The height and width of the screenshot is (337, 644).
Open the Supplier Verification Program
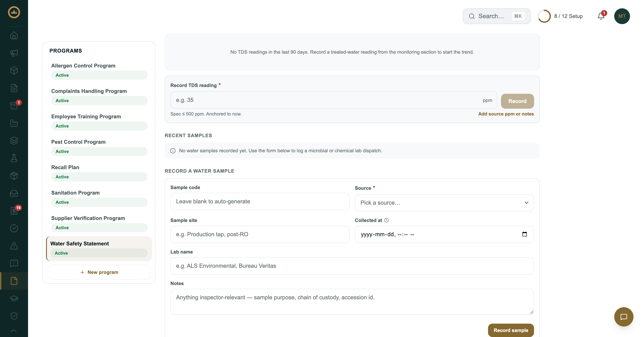(x=99, y=223)
